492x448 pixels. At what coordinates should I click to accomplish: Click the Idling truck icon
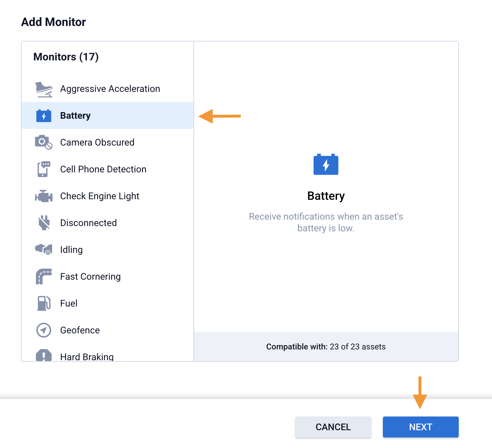coord(44,250)
